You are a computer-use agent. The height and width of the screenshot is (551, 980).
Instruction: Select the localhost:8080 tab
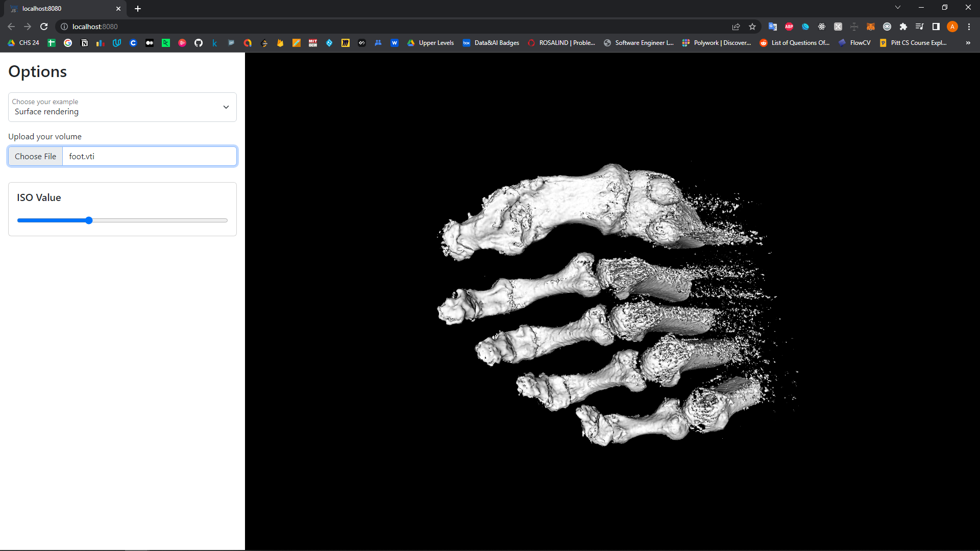(61, 9)
